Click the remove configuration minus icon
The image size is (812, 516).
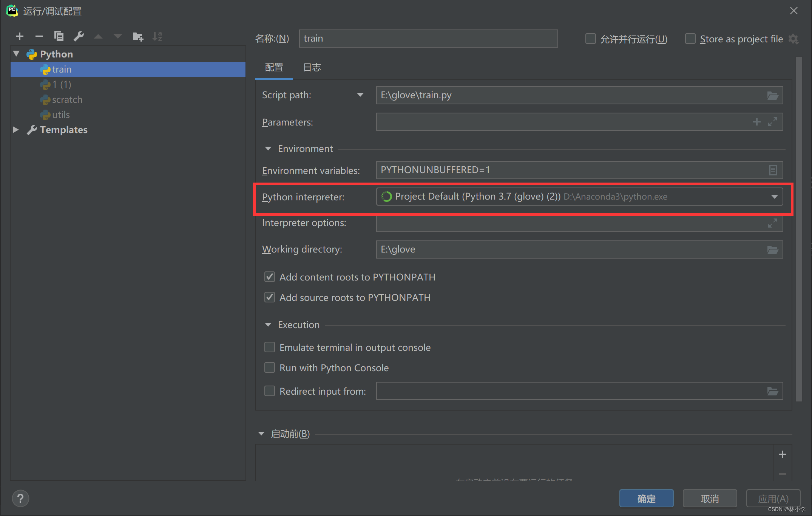pos(39,36)
